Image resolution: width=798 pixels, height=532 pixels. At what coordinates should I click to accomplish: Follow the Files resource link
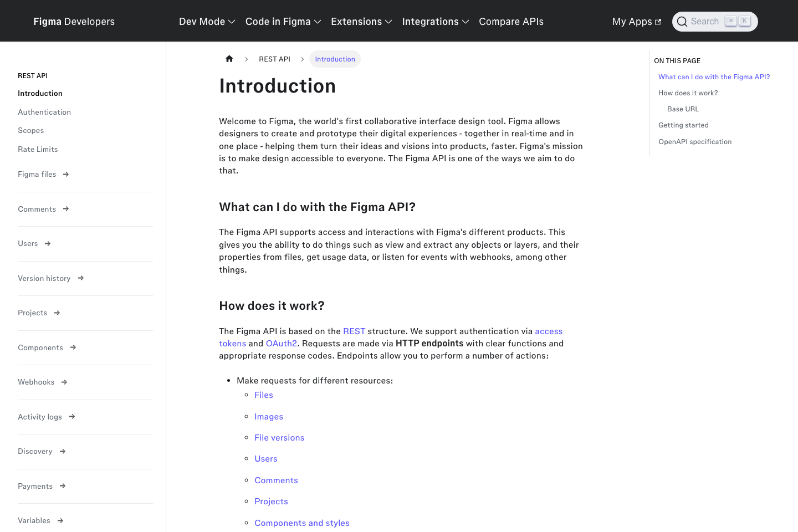[264, 395]
